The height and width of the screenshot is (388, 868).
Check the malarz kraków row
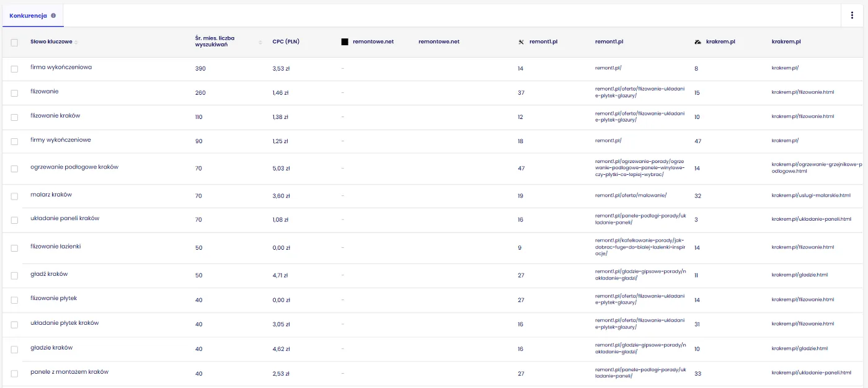pyautogui.click(x=14, y=196)
